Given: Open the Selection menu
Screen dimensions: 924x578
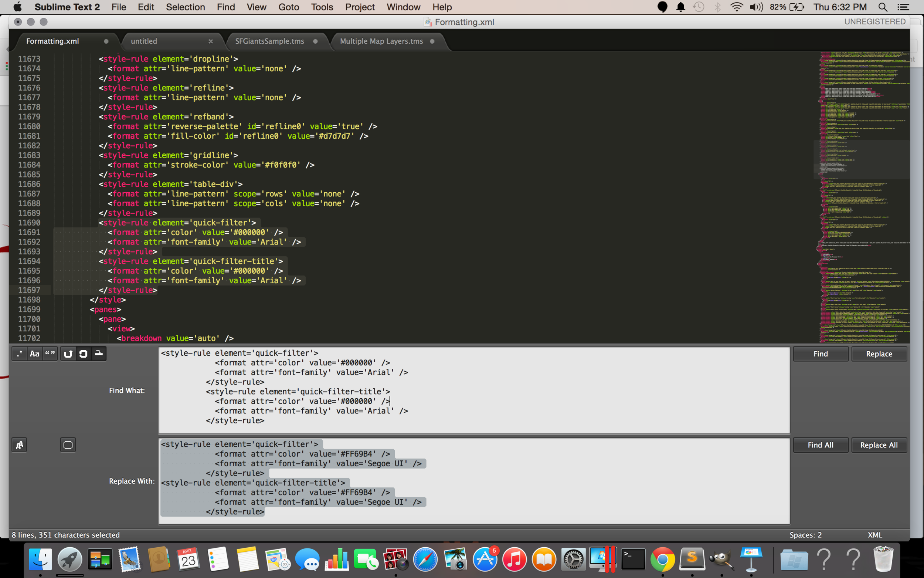Looking at the screenshot, I should click(x=185, y=7).
